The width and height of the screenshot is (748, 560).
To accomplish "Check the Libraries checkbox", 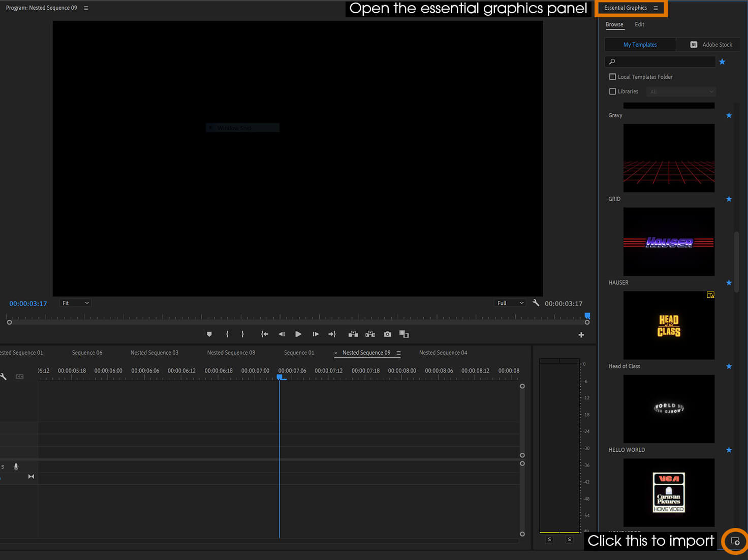I will [x=612, y=91].
